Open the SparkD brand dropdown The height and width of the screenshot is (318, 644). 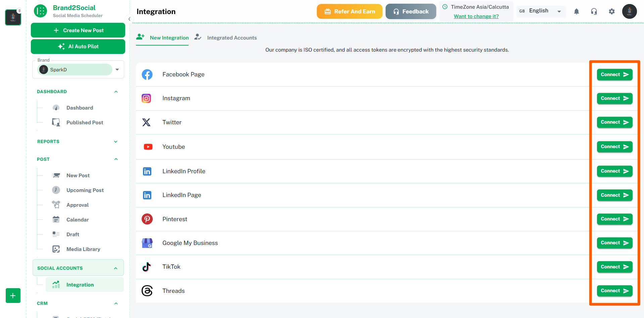click(x=79, y=69)
